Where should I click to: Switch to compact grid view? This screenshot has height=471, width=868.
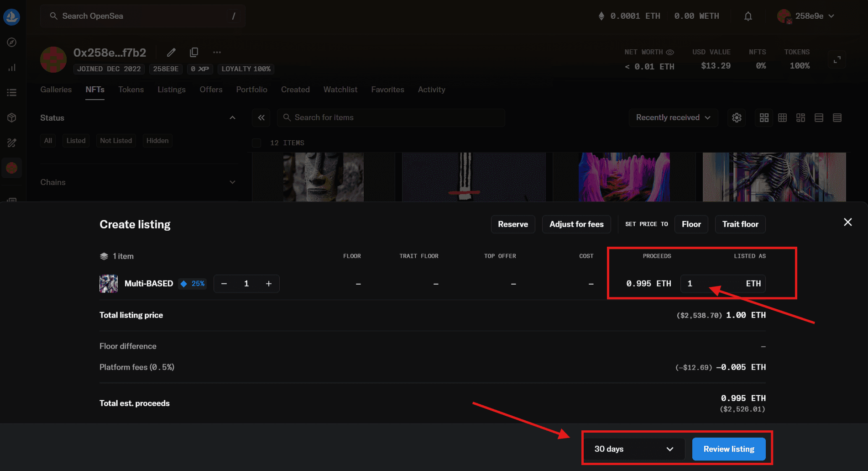(782, 118)
